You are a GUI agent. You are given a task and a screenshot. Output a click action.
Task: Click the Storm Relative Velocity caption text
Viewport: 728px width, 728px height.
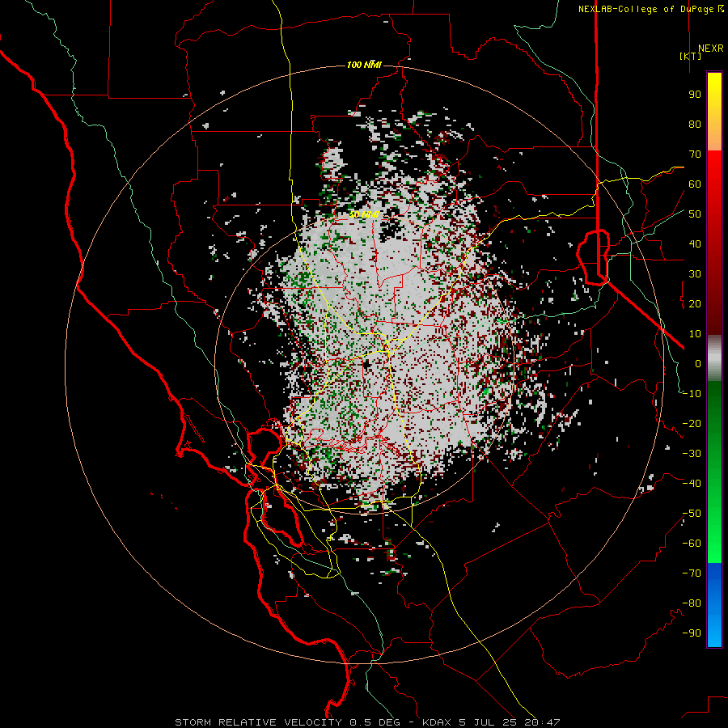(x=367, y=722)
